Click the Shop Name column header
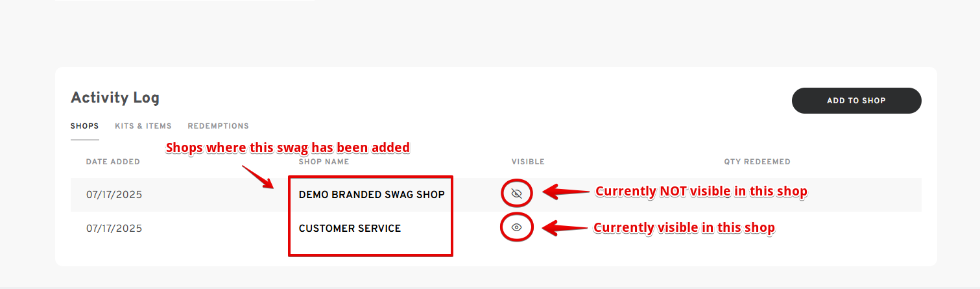The width and height of the screenshot is (980, 289). tap(324, 162)
